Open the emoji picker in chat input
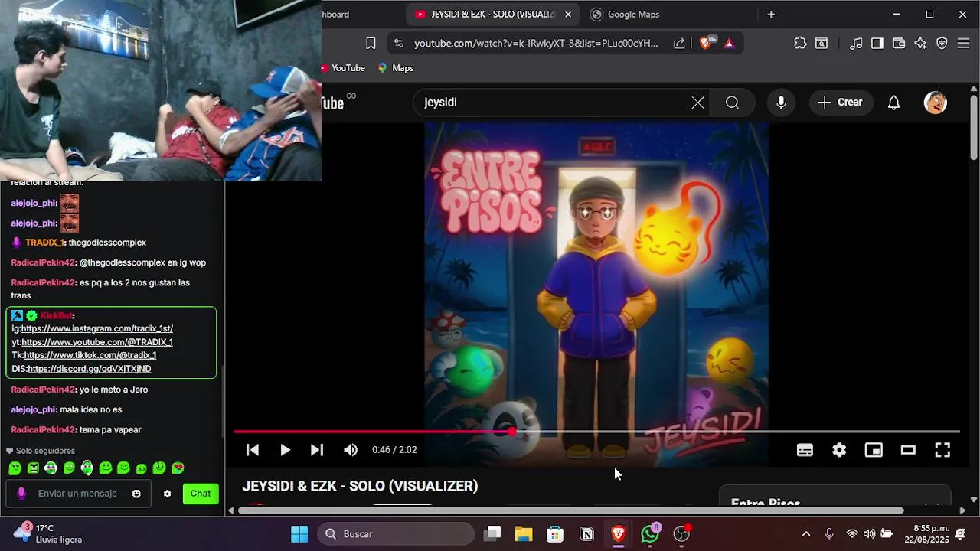Image resolution: width=980 pixels, height=551 pixels. coord(136,494)
